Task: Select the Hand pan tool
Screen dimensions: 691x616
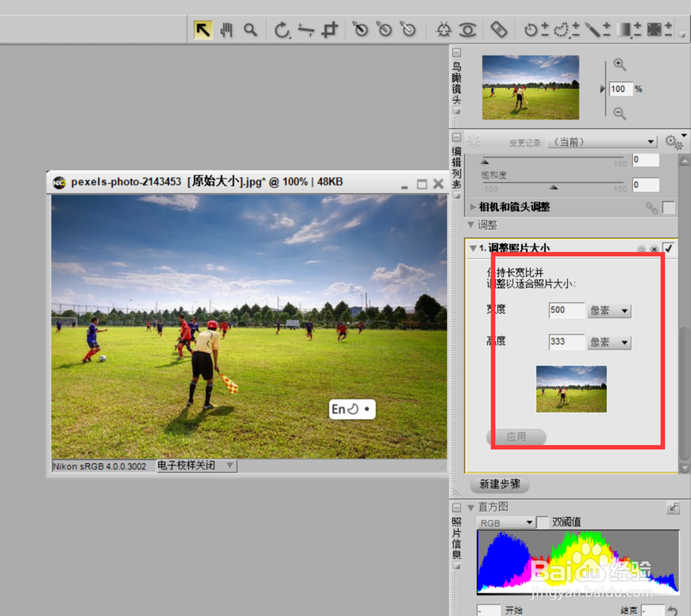Action: [227, 30]
